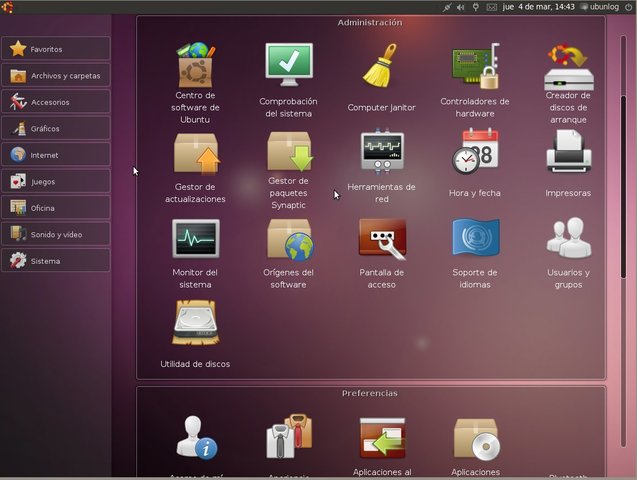Open Orígenes del software
This screenshot has width=637, height=480.
coord(288,254)
